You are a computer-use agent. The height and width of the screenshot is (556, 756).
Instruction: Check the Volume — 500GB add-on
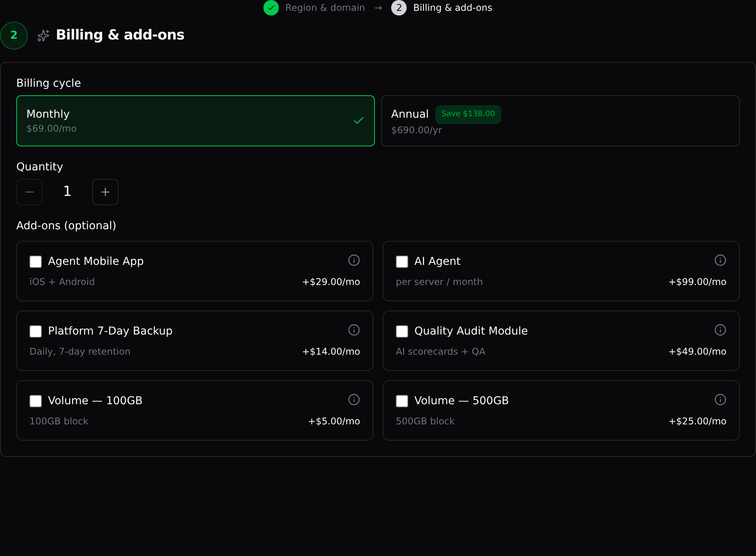click(x=402, y=401)
